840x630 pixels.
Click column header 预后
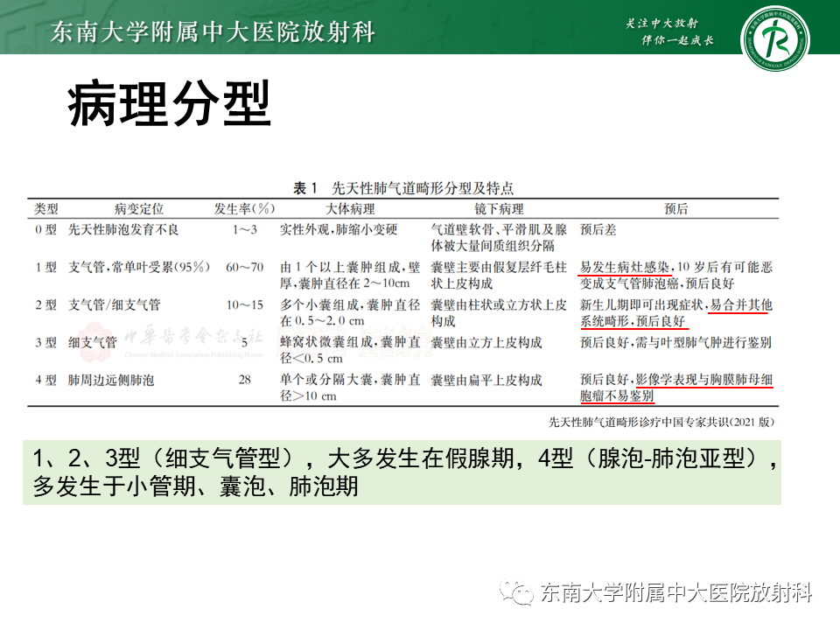[x=676, y=209]
